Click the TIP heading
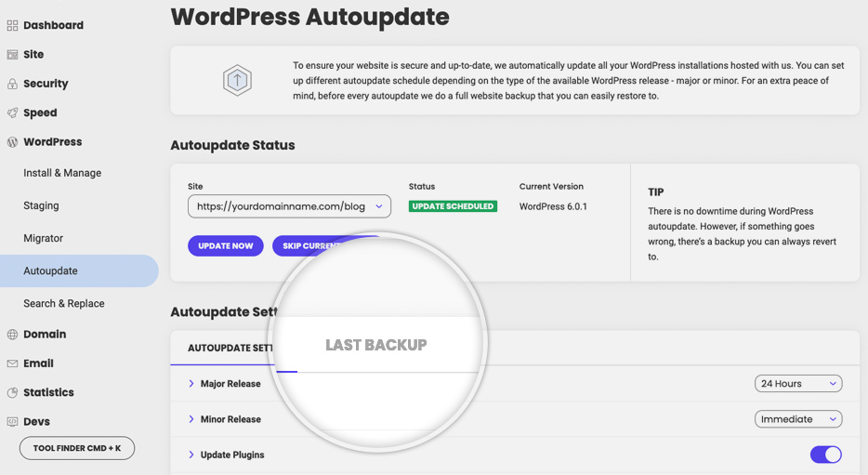This screenshot has height=475, width=868. 656,192
